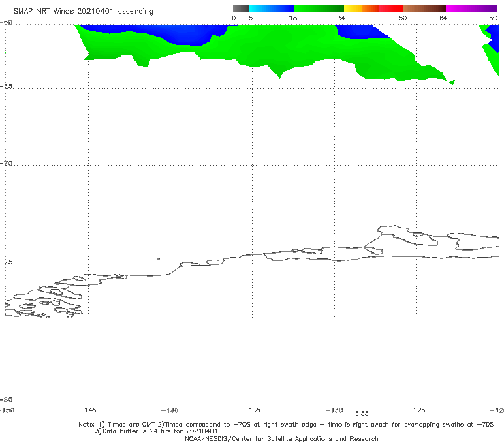Click the cyan-blue segment of the color scale
The image size is (504, 443).
pyautogui.click(x=272, y=8)
